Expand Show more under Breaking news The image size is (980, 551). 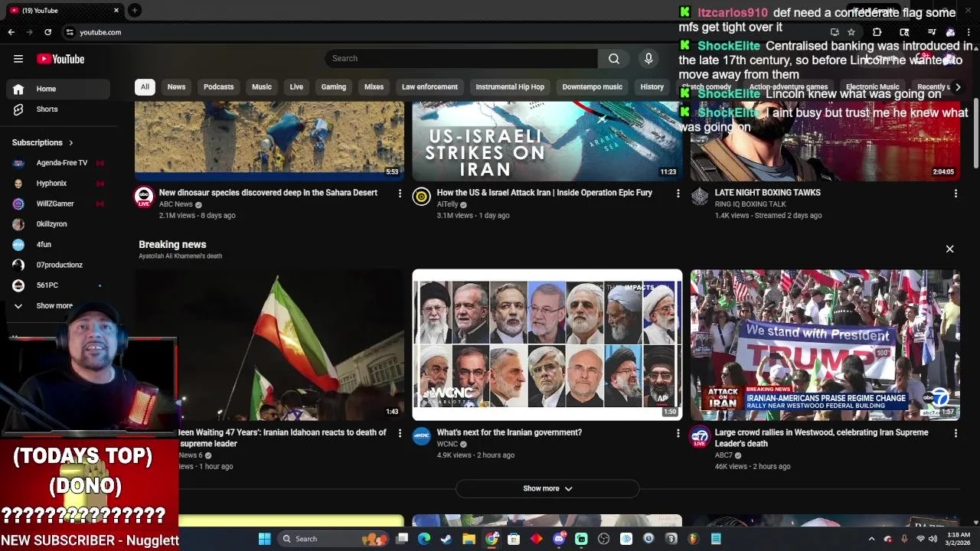tap(547, 488)
